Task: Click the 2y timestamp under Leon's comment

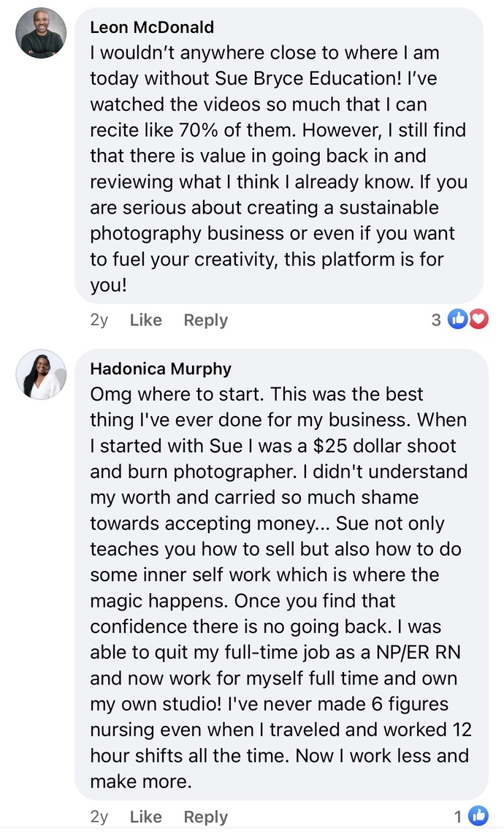Action: point(99,320)
